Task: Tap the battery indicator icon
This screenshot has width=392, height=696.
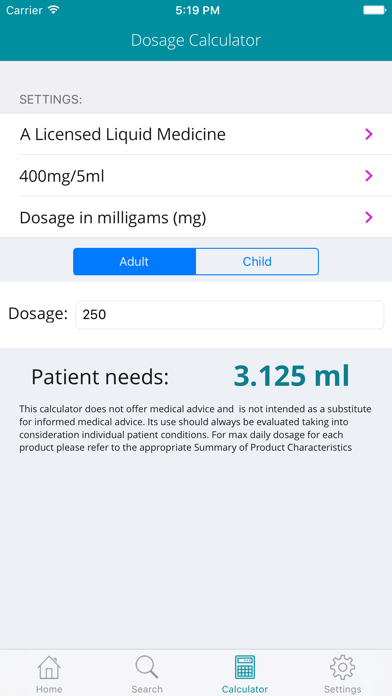Action: click(375, 10)
